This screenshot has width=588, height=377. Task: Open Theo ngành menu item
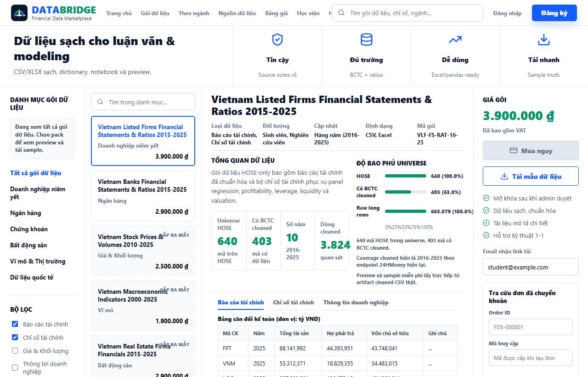[194, 13]
